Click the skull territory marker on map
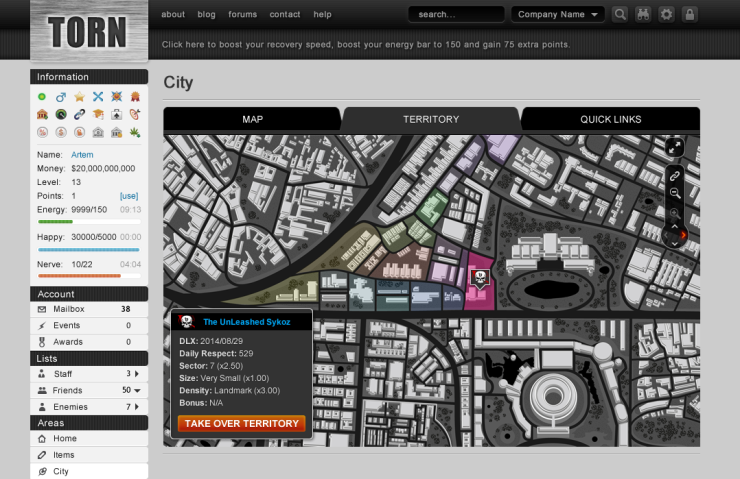Screen dimensions: 740x479 tap(480, 279)
